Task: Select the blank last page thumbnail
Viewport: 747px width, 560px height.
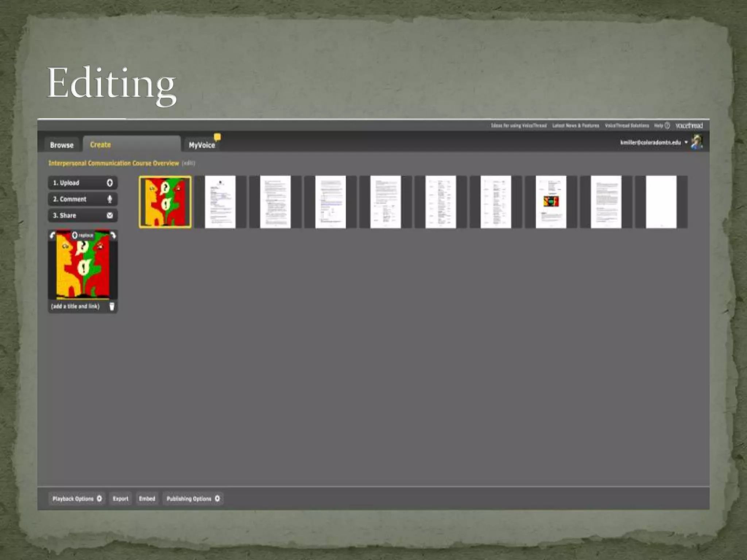Action: point(661,202)
